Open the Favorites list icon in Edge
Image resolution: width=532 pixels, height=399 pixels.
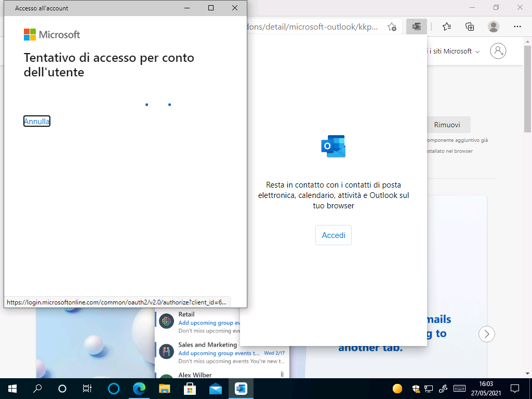(446, 26)
